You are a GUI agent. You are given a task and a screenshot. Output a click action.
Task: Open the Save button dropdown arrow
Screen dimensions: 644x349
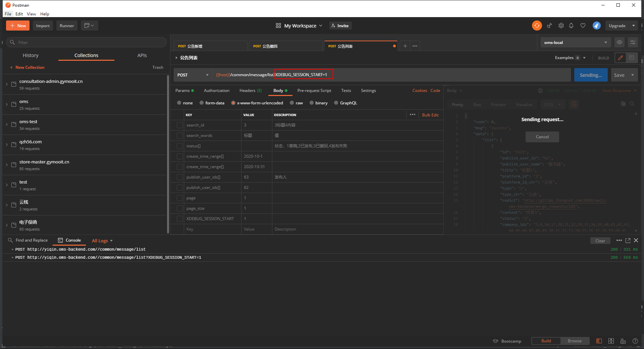click(633, 75)
